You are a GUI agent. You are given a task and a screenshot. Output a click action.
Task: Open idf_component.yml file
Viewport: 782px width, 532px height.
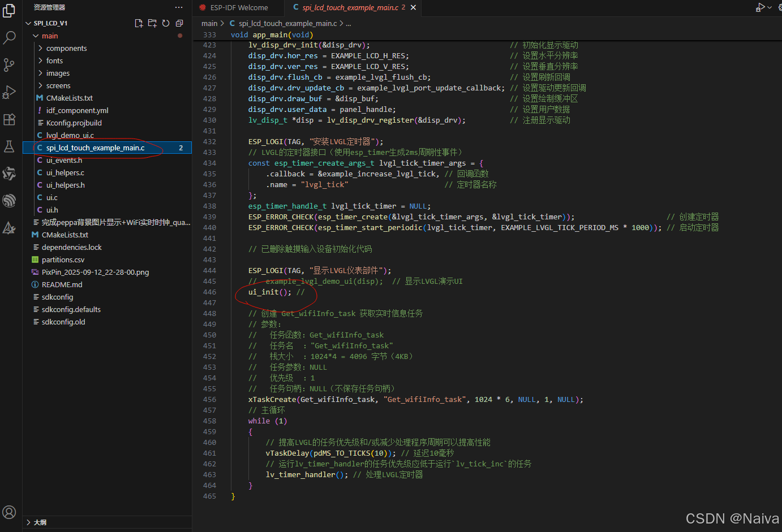coord(108,110)
